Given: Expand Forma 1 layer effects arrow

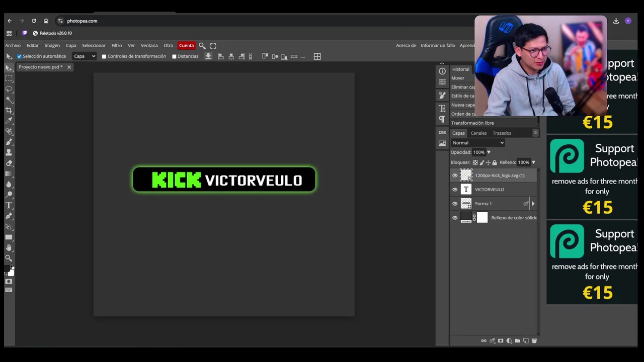Looking at the screenshot, I should tap(533, 204).
